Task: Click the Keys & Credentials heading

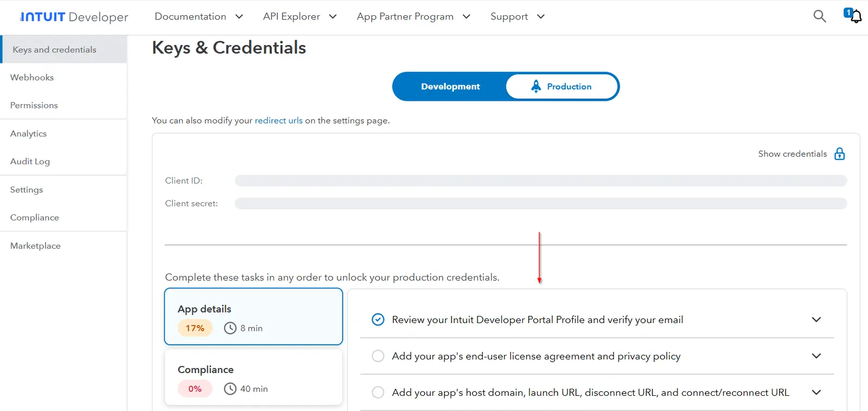Action: click(229, 48)
